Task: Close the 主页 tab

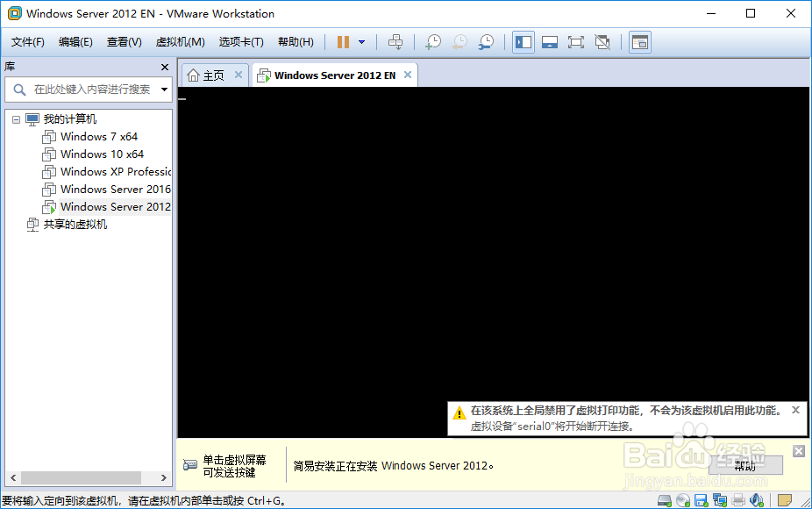Action: coord(239,75)
